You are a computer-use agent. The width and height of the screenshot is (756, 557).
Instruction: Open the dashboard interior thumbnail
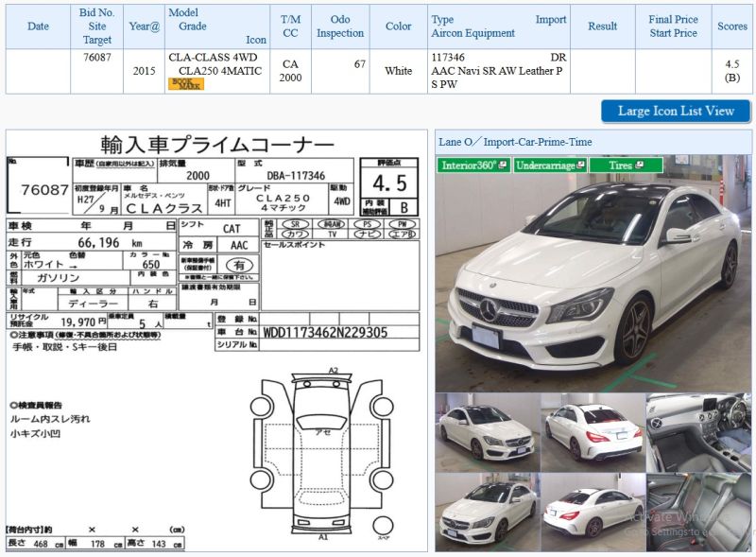pyautogui.click(x=698, y=432)
